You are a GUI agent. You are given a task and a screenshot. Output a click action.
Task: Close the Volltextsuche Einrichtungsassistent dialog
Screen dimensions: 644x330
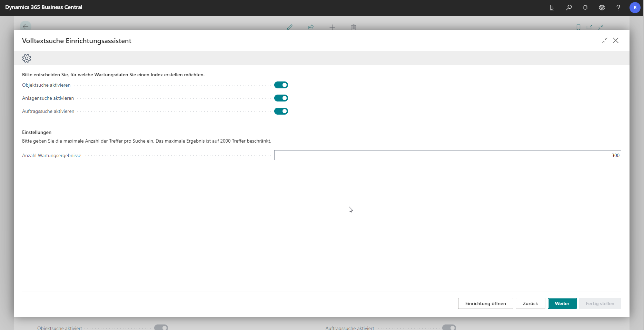point(616,41)
